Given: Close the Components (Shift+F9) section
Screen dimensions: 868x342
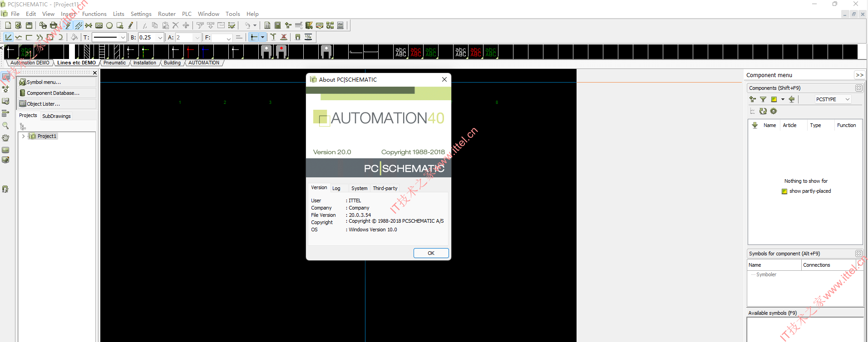Looking at the screenshot, I should 858,88.
